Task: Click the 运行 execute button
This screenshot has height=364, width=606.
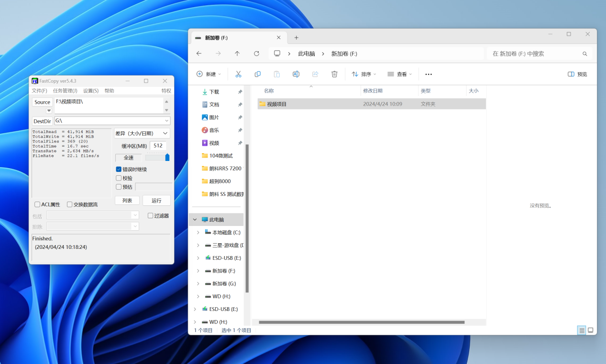Action: pos(156,201)
